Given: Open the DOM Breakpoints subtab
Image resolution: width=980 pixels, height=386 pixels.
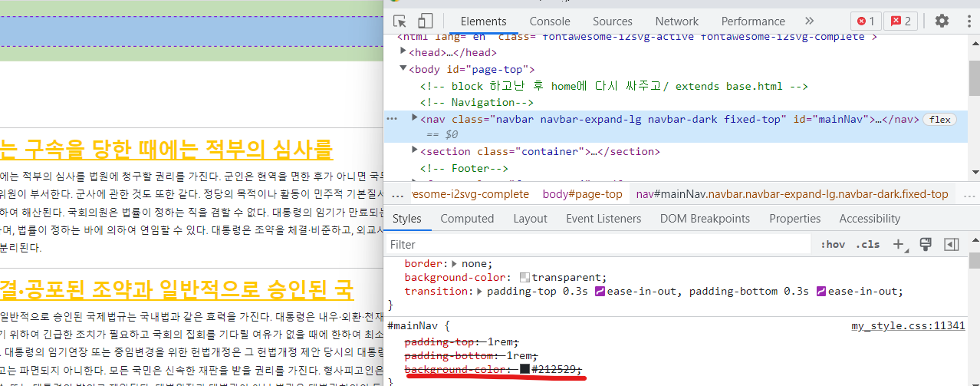Looking at the screenshot, I should 705,219.
